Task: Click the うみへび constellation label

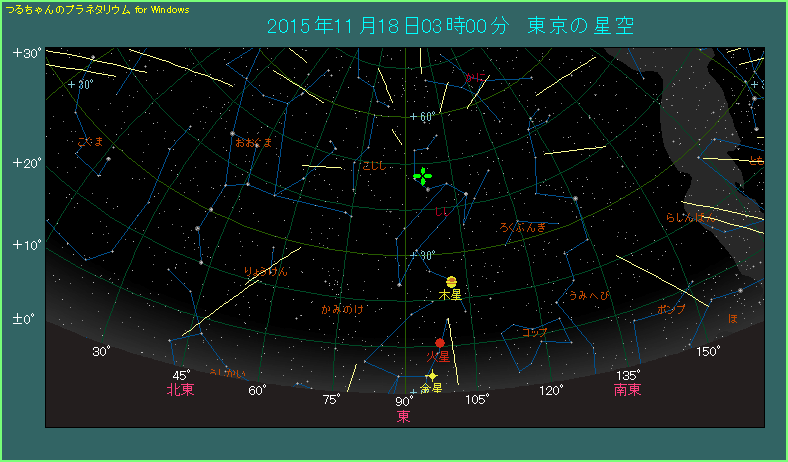Action: [x=590, y=296]
